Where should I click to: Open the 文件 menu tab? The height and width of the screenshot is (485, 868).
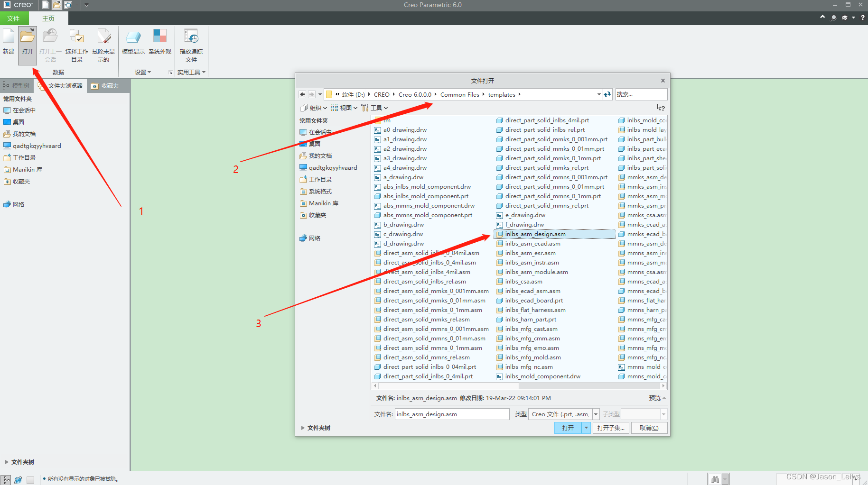pos(14,18)
